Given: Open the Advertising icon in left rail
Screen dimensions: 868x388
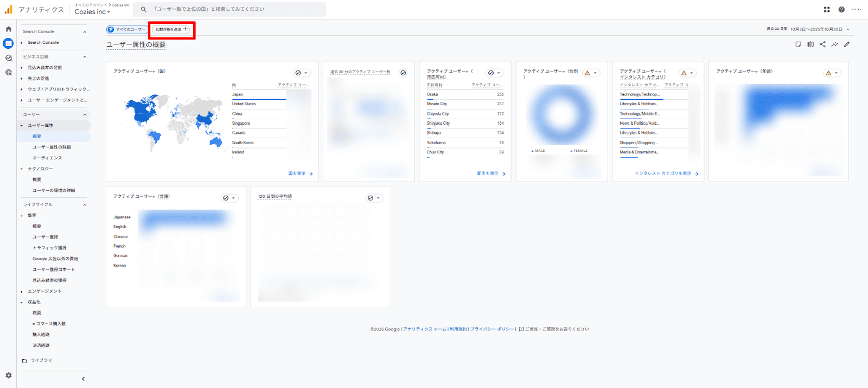Looking at the screenshot, I should 8,72.
